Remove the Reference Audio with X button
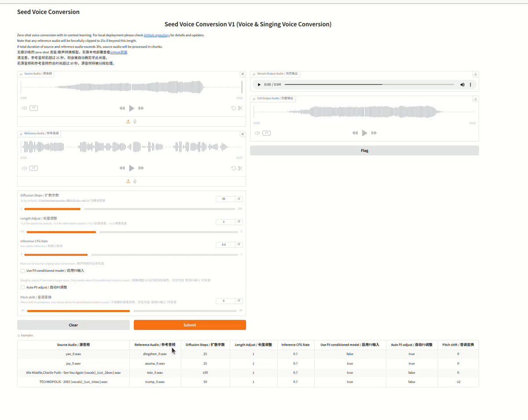 (x=242, y=134)
